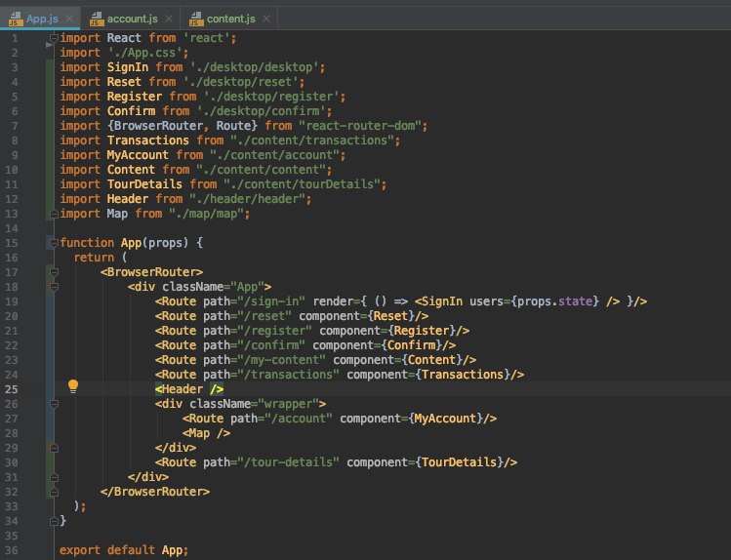
Task: Click "wrapper" className string
Action: coord(289,404)
